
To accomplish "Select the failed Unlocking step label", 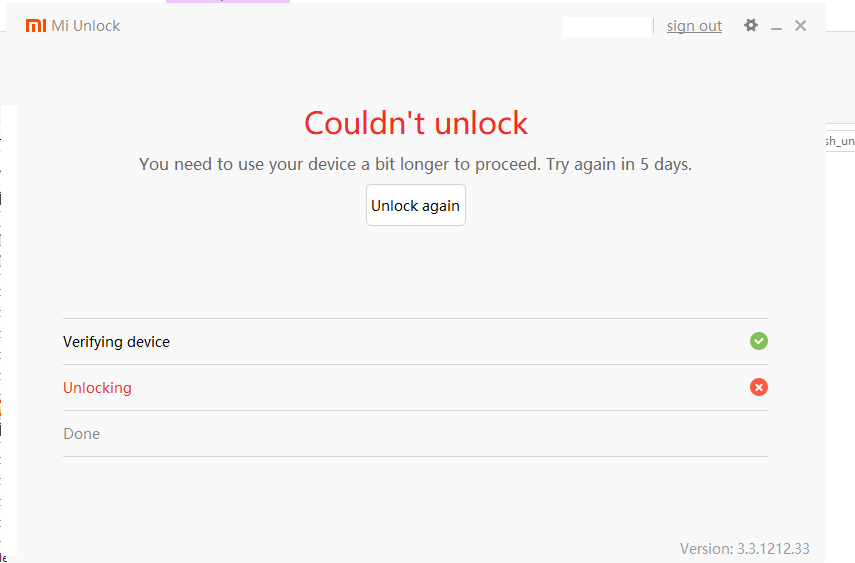I will point(97,388).
